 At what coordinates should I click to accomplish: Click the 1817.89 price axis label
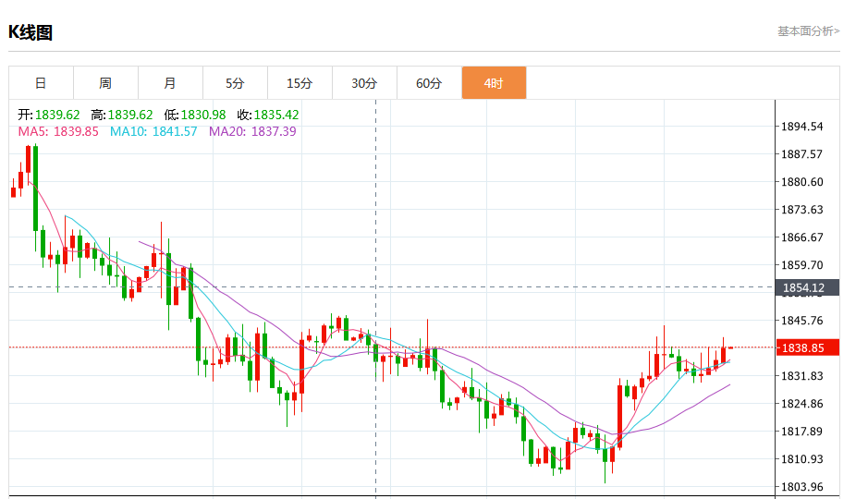pos(801,431)
